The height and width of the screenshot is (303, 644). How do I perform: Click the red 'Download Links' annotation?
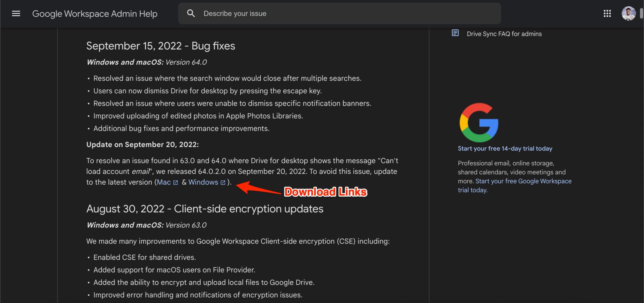[325, 192]
